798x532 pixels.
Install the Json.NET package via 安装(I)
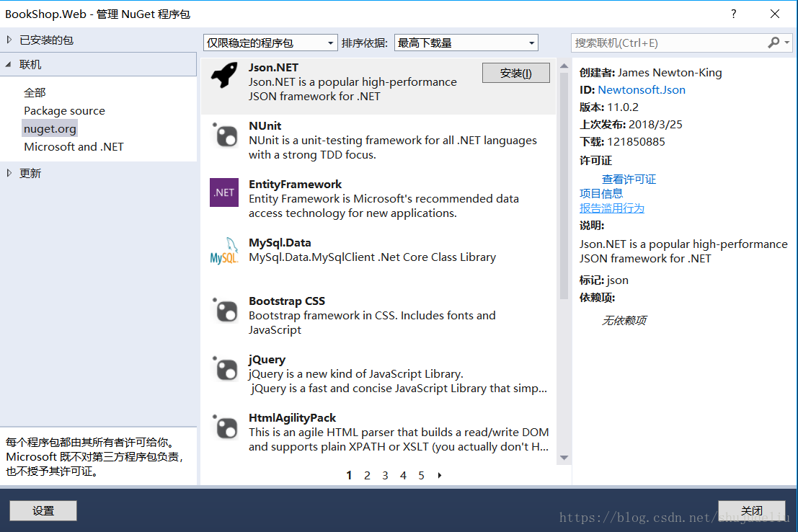[516, 73]
